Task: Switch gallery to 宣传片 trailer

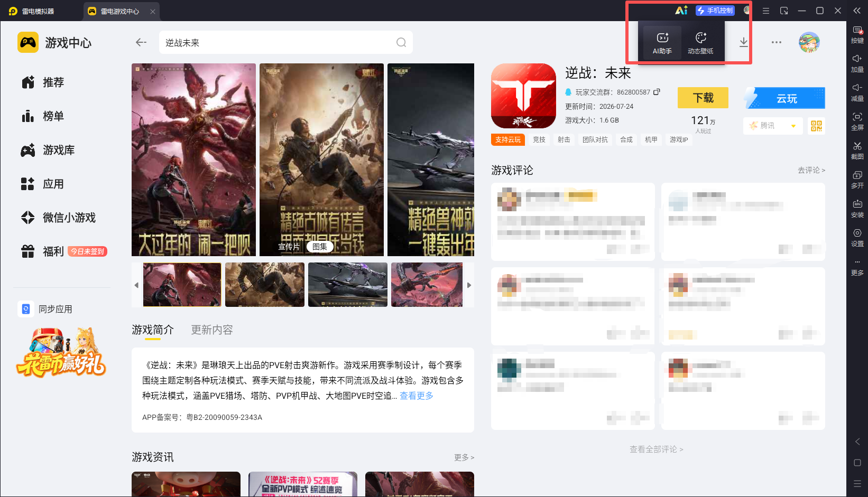Action: (x=289, y=247)
